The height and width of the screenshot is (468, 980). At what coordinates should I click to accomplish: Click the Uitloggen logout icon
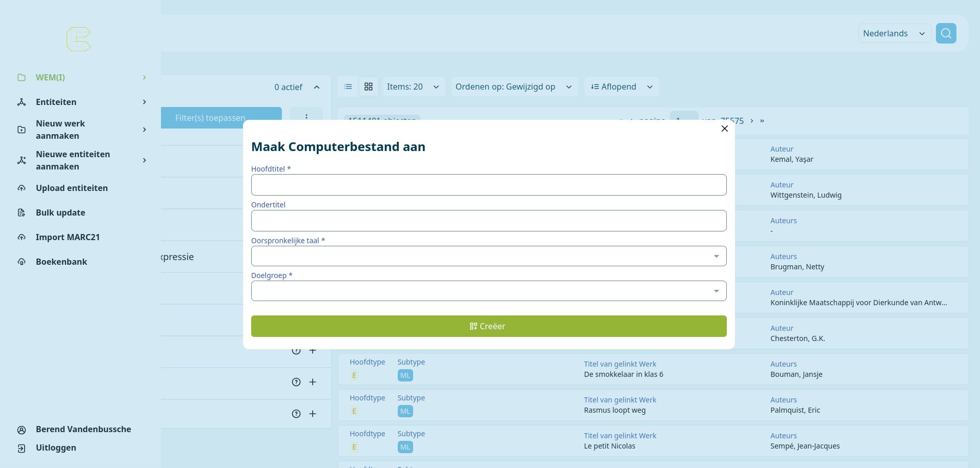(x=22, y=448)
